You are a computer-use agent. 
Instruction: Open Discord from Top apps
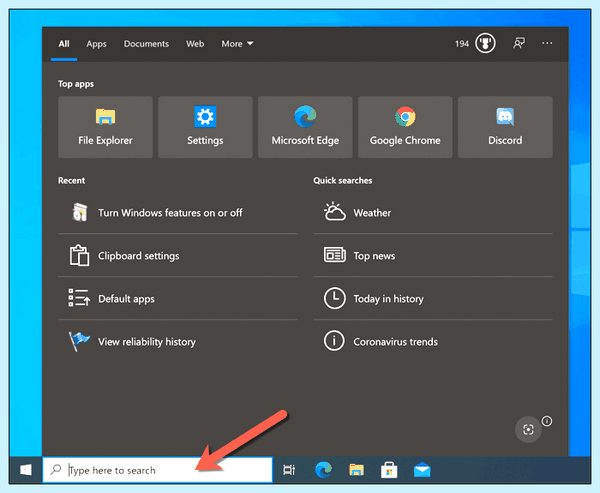[505, 127]
